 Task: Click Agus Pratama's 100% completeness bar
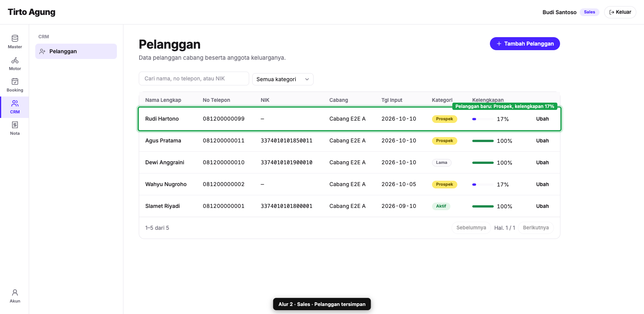click(x=483, y=141)
